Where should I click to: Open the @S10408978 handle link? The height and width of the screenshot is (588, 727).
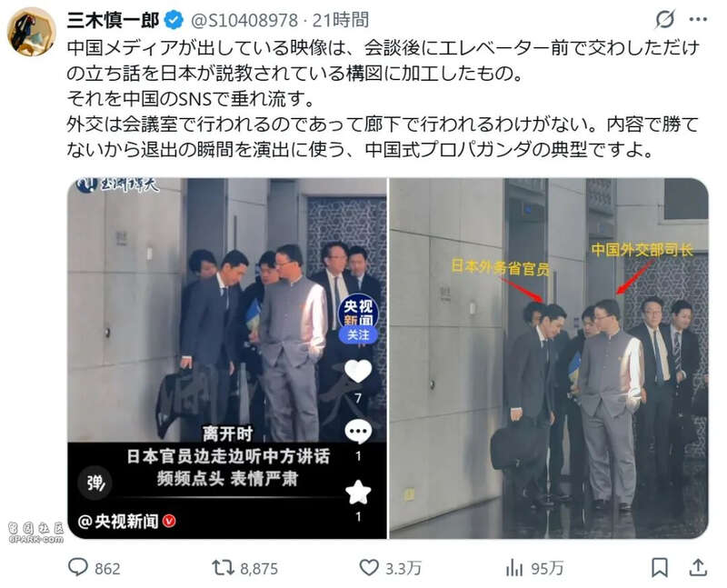pyautogui.click(x=244, y=20)
